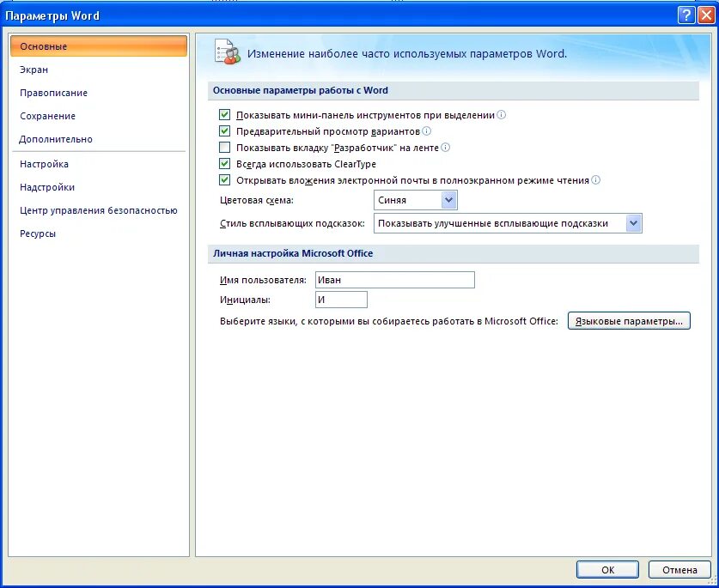Close the Параметры Word dialog

click(x=706, y=15)
